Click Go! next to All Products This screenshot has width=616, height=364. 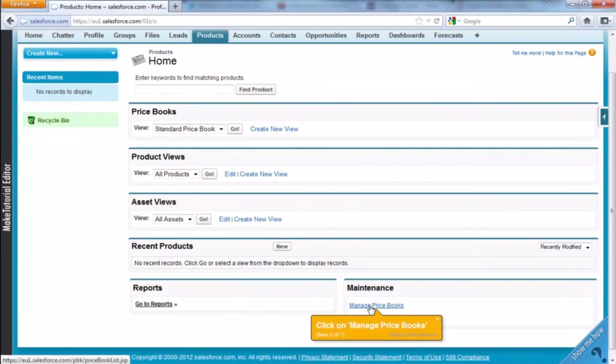click(209, 174)
